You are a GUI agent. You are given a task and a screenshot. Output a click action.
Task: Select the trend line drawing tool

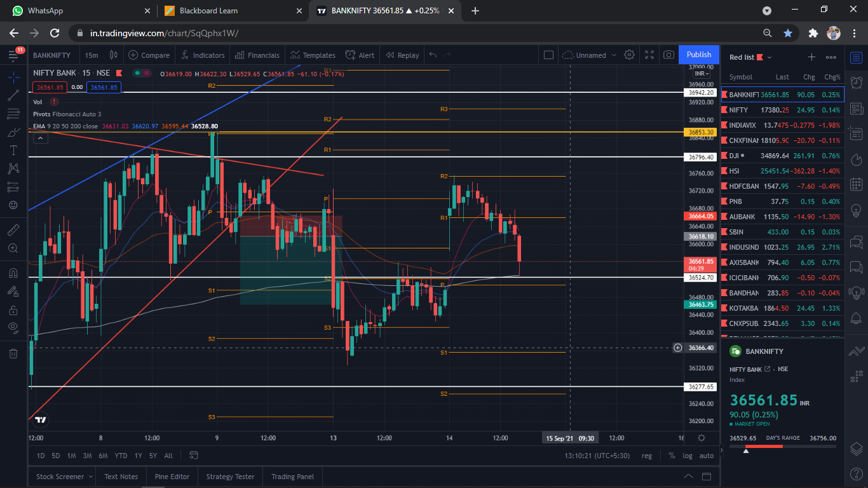pos(13,95)
